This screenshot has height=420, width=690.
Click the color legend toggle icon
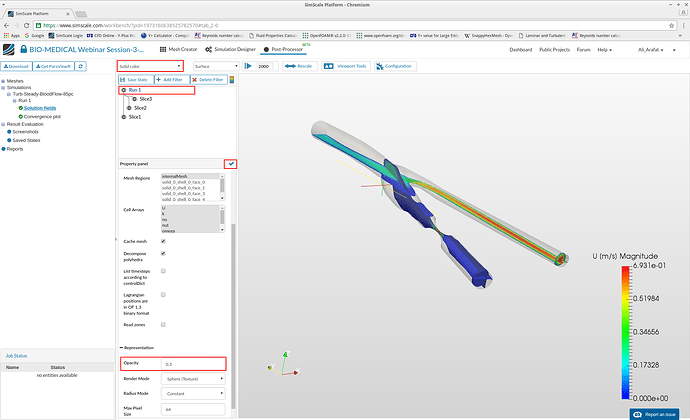coord(231,80)
